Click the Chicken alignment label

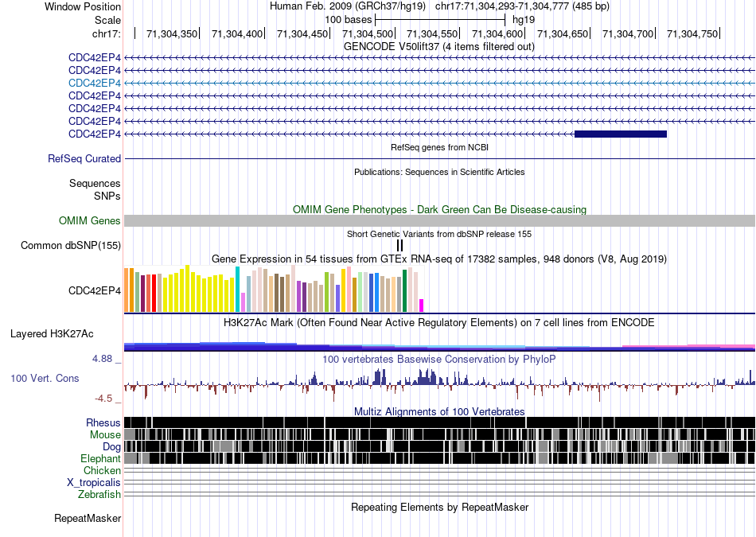tap(102, 470)
